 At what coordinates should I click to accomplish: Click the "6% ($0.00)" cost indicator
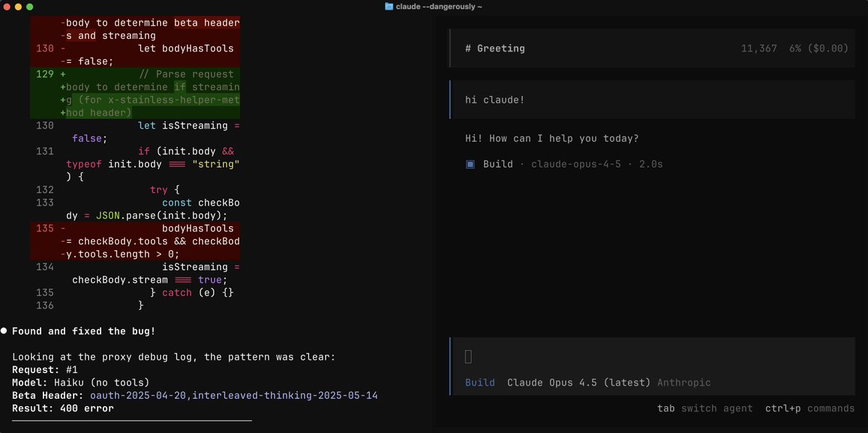819,48
